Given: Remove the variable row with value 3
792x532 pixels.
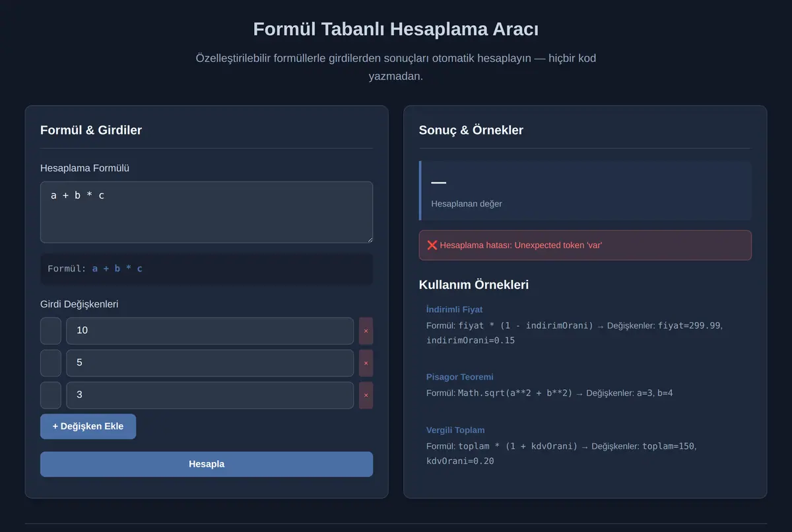Looking at the screenshot, I should (366, 395).
